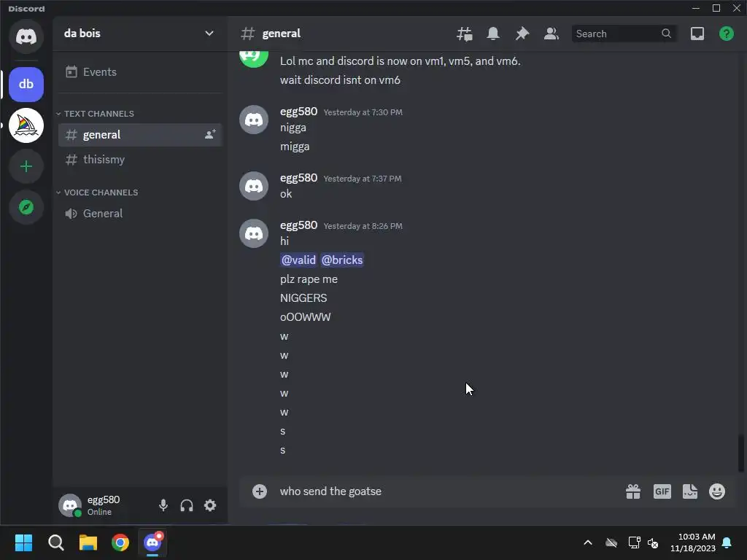Image resolution: width=747 pixels, height=560 pixels.
Task: Click the 'oOOWWW' message text
Action: coord(306,317)
